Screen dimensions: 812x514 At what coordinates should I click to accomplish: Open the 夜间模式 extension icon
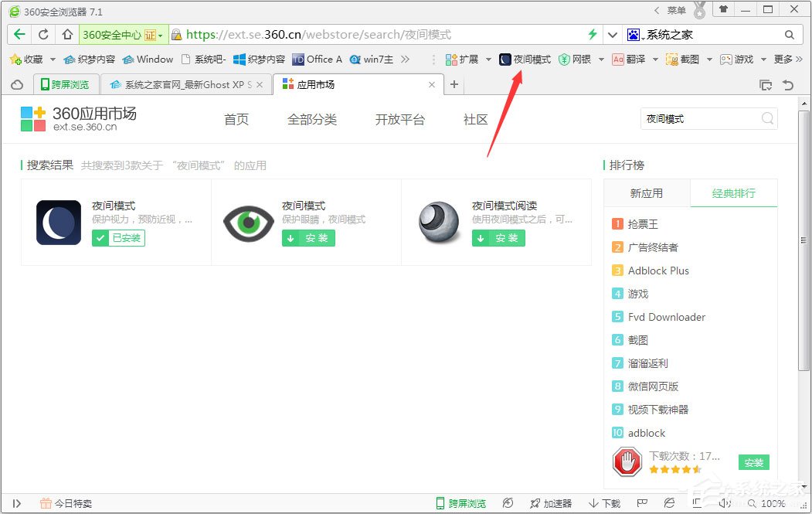[x=525, y=59]
